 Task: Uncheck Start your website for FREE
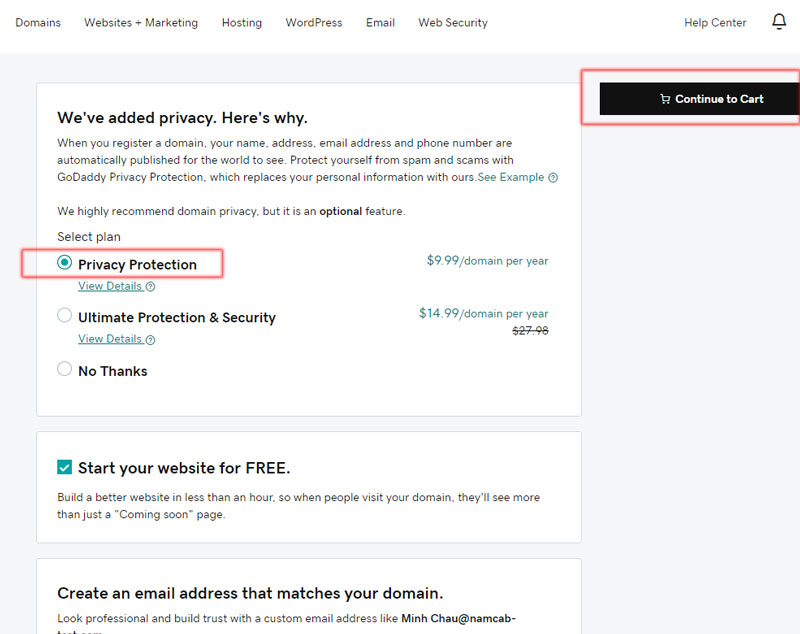pos(64,466)
